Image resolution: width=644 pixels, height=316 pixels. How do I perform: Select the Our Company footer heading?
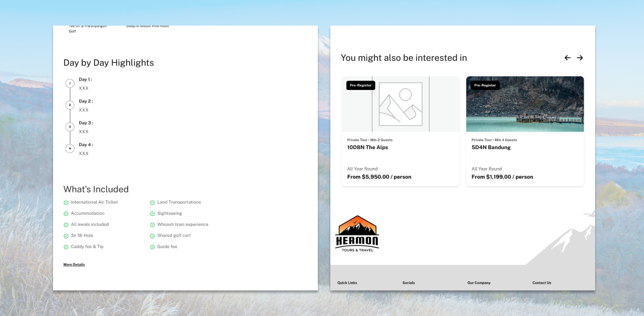(x=479, y=283)
